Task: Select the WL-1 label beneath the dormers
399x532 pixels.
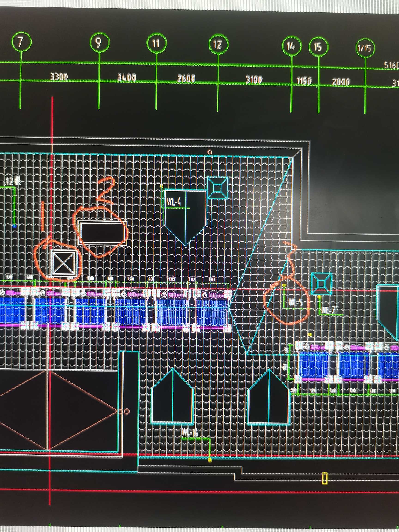Action: pos(190,433)
